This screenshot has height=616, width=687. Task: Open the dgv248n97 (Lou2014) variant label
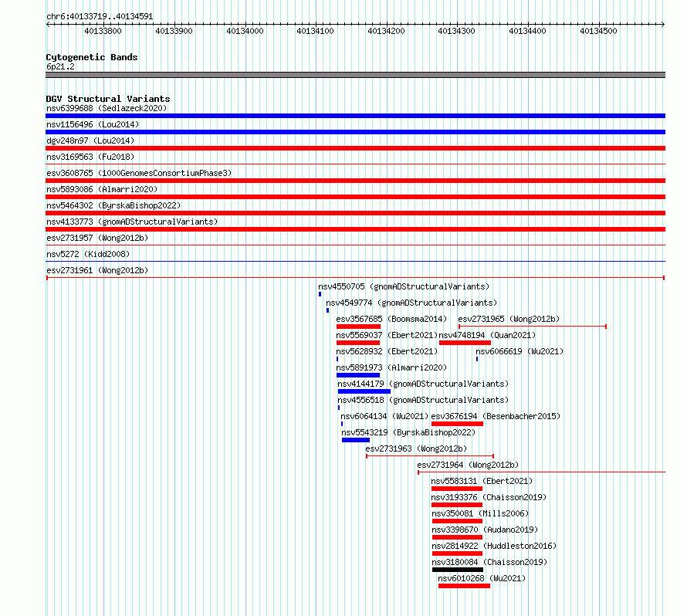point(90,140)
